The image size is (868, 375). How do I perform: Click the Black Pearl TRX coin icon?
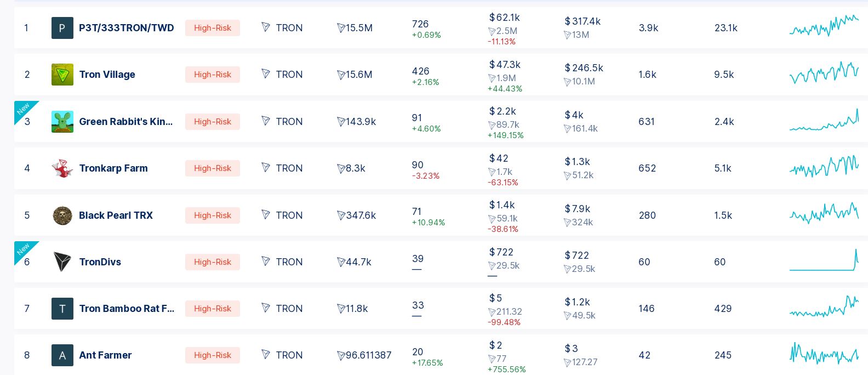[x=62, y=215]
